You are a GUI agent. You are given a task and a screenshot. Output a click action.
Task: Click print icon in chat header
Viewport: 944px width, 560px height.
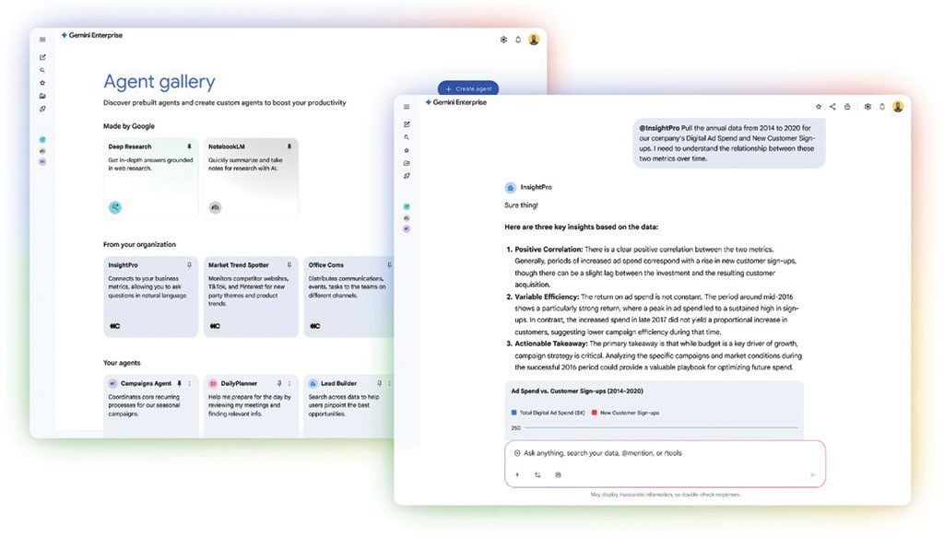(847, 107)
